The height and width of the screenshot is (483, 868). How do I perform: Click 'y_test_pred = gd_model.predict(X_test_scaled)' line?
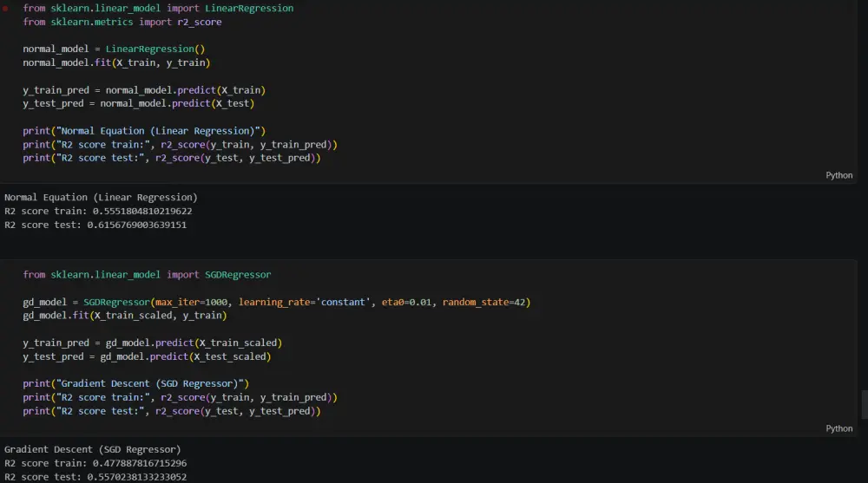[x=147, y=357]
